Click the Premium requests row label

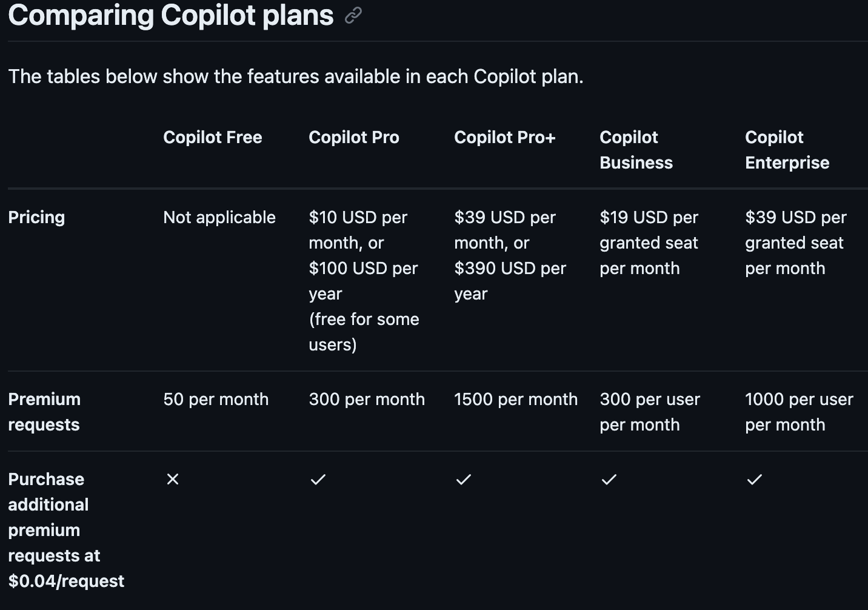pyautogui.click(x=44, y=412)
